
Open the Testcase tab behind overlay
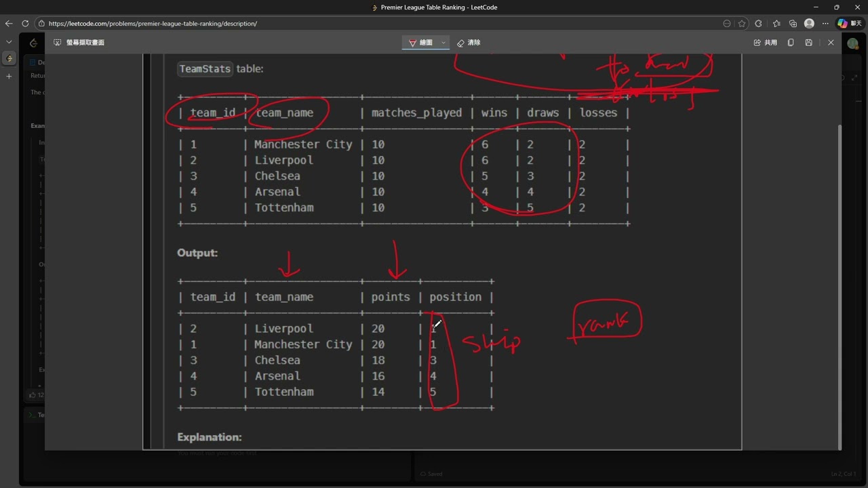[x=35, y=415]
